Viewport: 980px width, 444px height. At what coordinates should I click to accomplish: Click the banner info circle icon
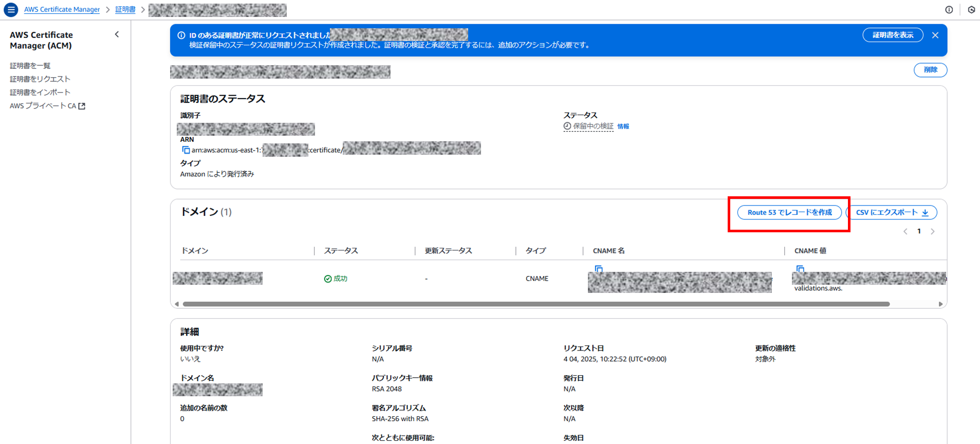[181, 35]
